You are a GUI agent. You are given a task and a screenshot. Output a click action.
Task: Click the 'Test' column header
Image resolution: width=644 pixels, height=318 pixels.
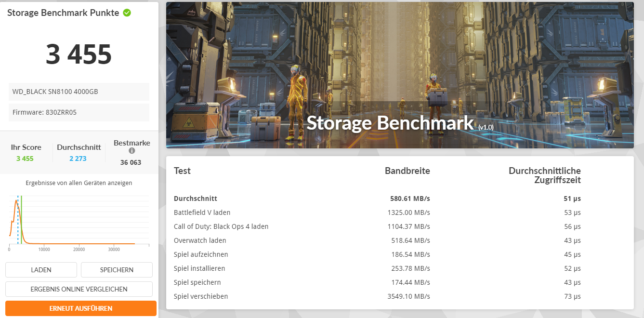[x=182, y=171]
